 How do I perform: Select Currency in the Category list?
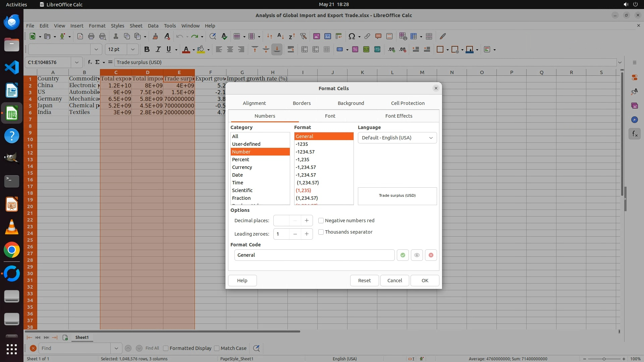click(x=242, y=167)
